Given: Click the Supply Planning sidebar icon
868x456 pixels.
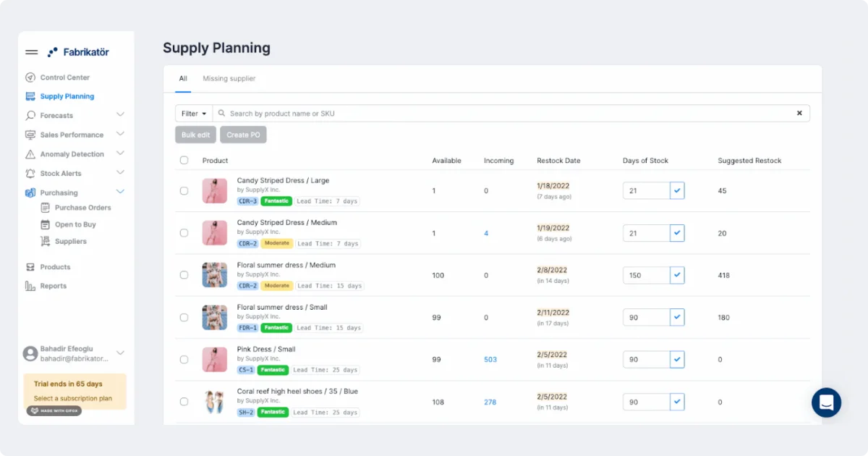Looking at the screenshot, I should click(30, 96).
